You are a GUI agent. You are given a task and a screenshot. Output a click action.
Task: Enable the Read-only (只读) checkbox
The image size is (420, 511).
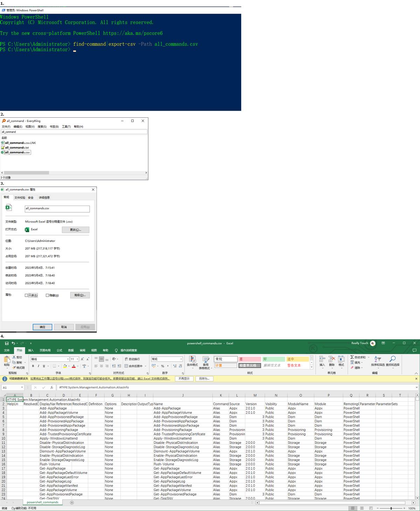[26, 295]
